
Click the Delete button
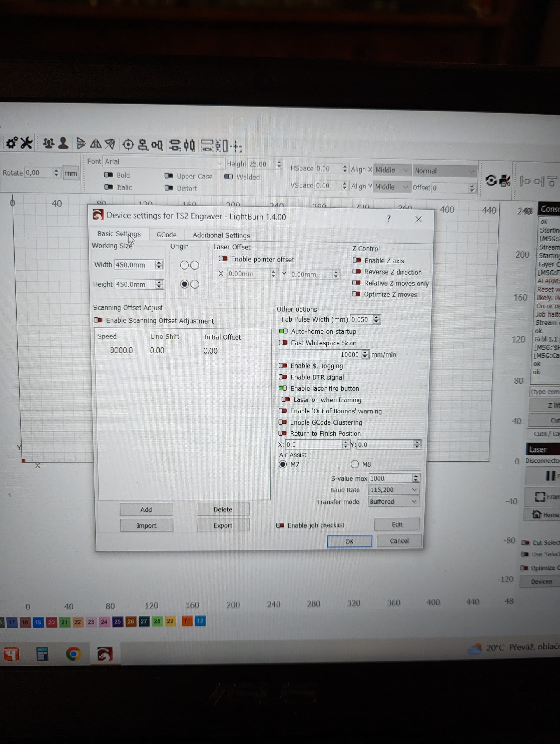click(x=223, y=509)
